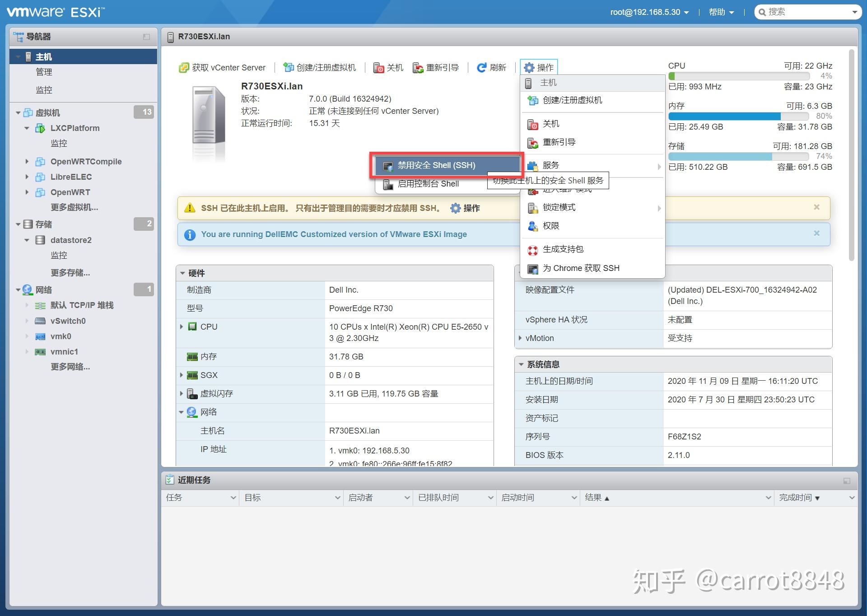Open the root@192.168.5.30 account menu
The image size is (867, 616).
645,12
